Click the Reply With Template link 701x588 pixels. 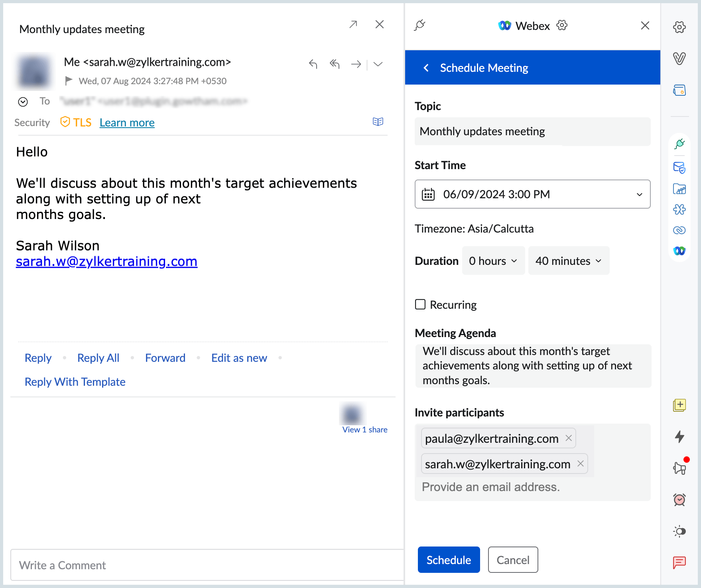click(75, 382)
